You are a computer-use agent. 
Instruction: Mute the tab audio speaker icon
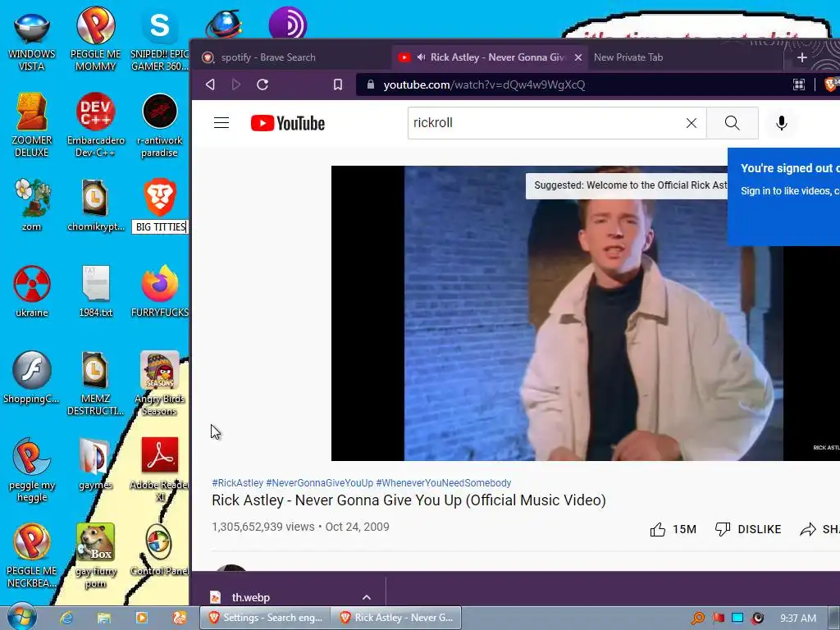tap(421, 57)
